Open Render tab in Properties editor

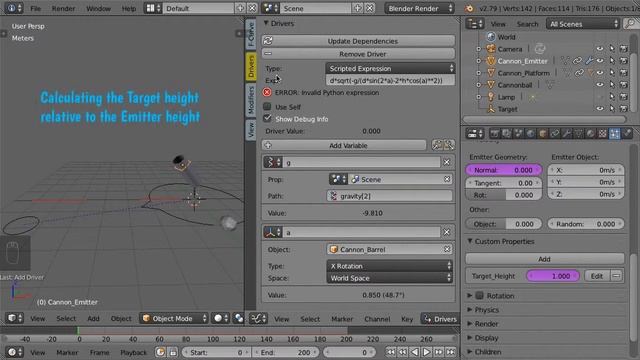click(x=494, y=133)
